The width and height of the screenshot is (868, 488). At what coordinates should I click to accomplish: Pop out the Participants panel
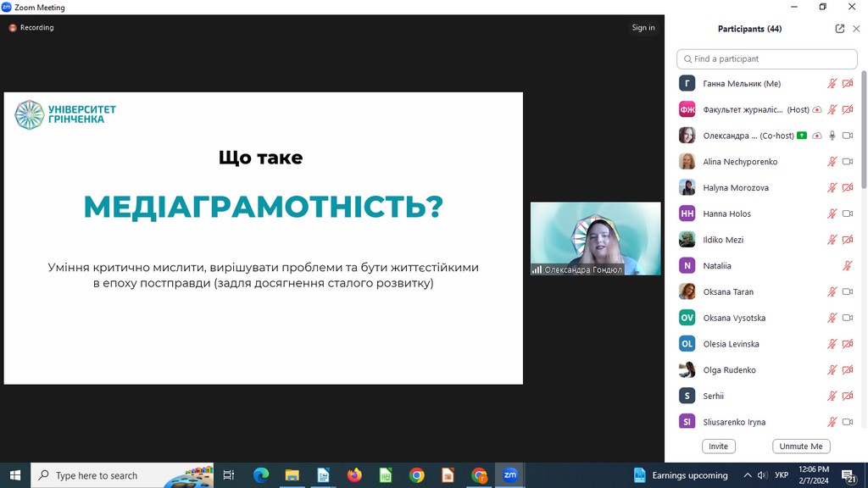[839, 29]
